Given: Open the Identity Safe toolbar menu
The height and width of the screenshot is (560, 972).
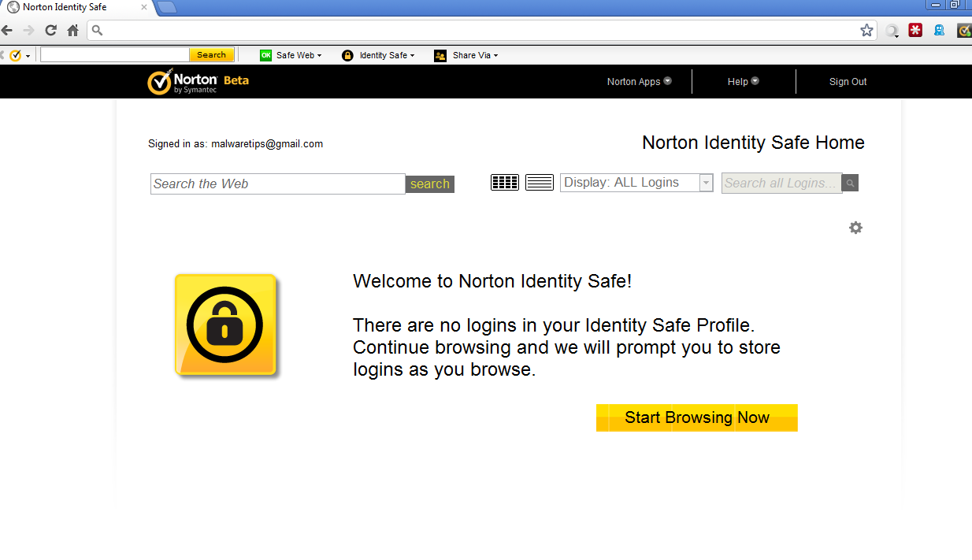Looking at the screenshot, I should pyautogui.click(x=378, y=55).
